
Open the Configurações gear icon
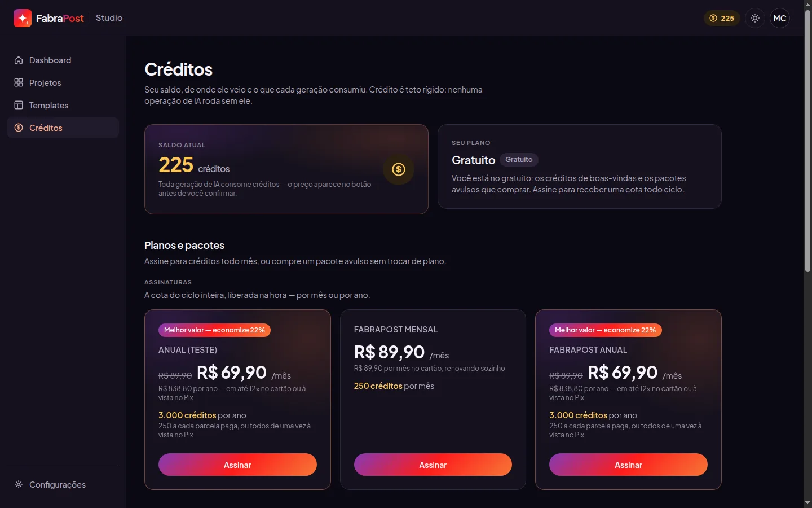pyautogui.click(x=19, y=484)
